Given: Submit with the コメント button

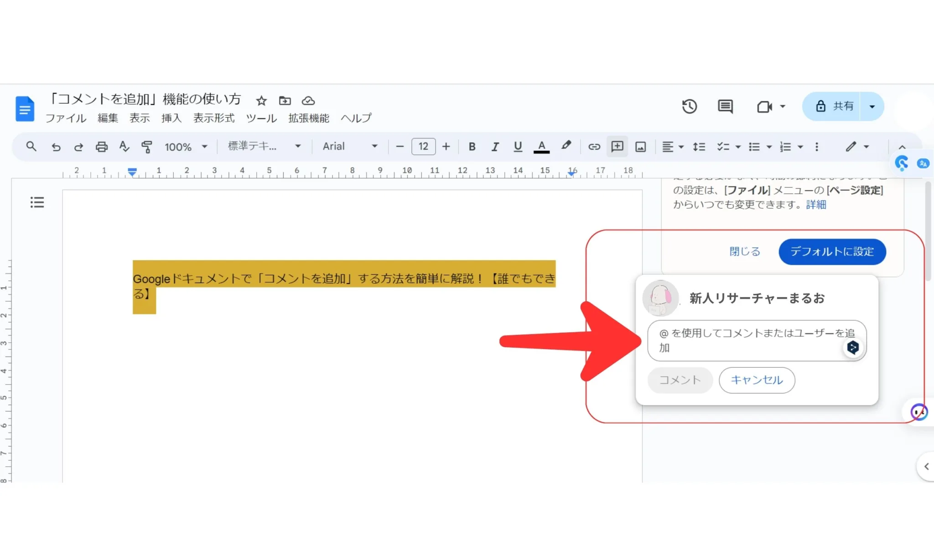Looking at the screenshot, I should [x=680, y=380].
